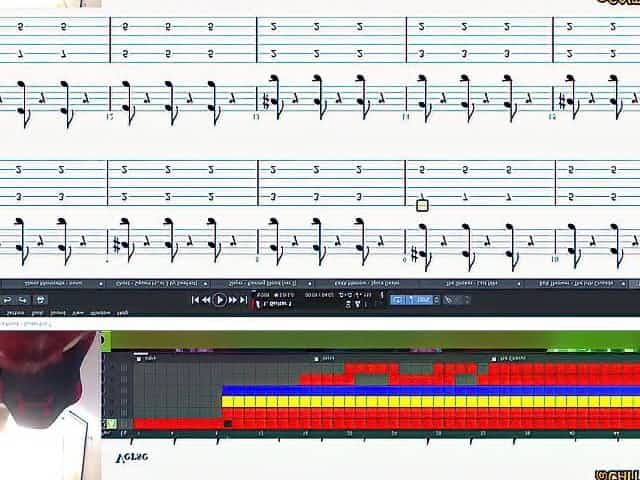The image size is (640, 480).
Task: Click the fast-forward double-arrow button
Action: coord(233,300)
